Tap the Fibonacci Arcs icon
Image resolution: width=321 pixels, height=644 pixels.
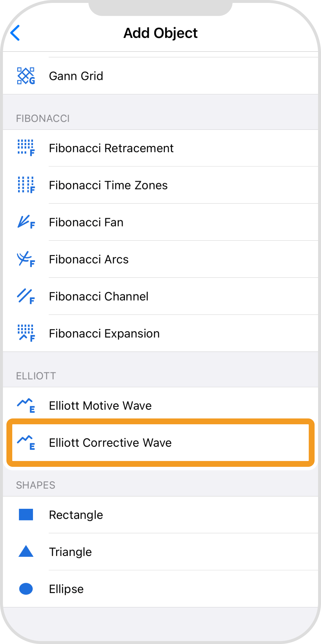(26, 259)
